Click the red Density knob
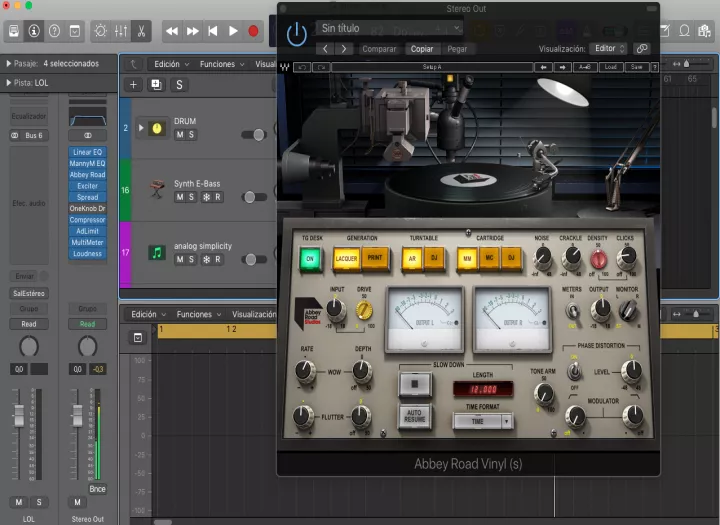Viewport: 720px width, 525px height. [598, 260]
